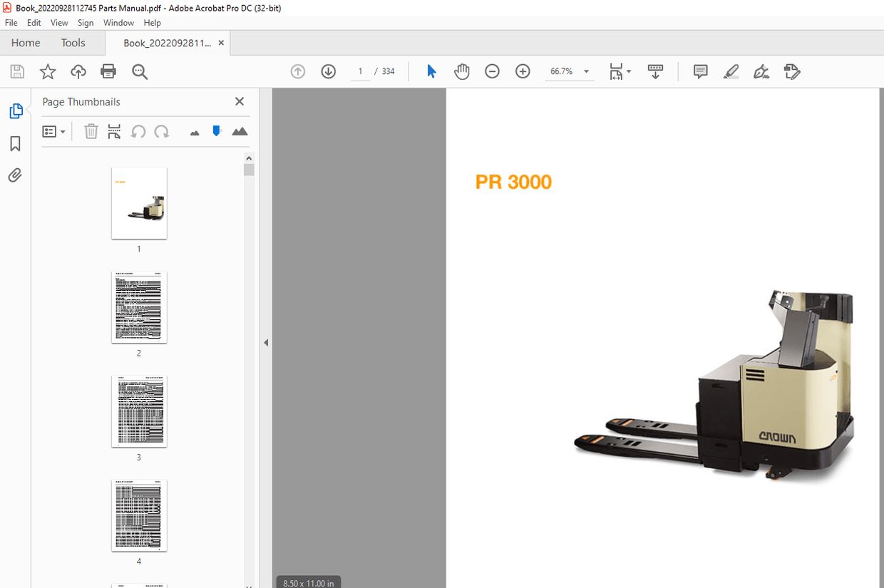The image size is (884, 588).
Task: Expand the page fit options dropdown
Action: coord(627,71)
